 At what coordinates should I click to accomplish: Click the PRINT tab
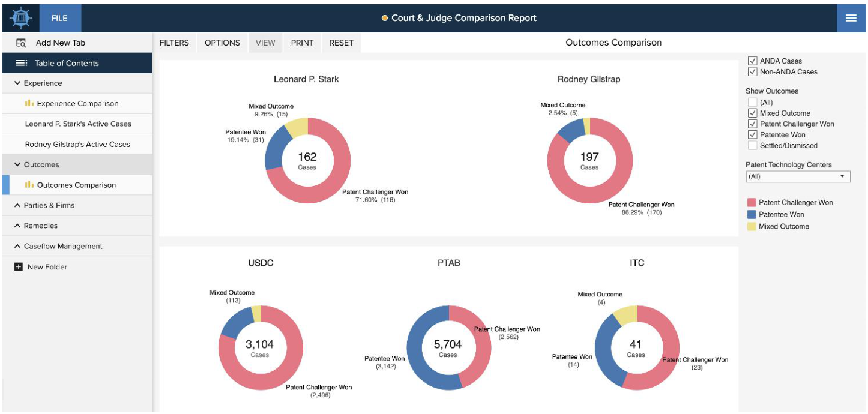[x=302, y=43]
